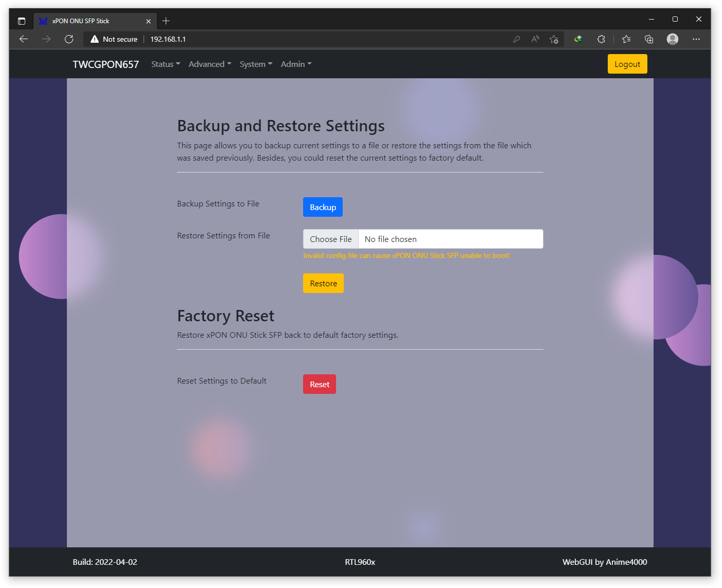Activate the Read aloud icon
This screenshot has width=722, height=588.
point(535,39)
